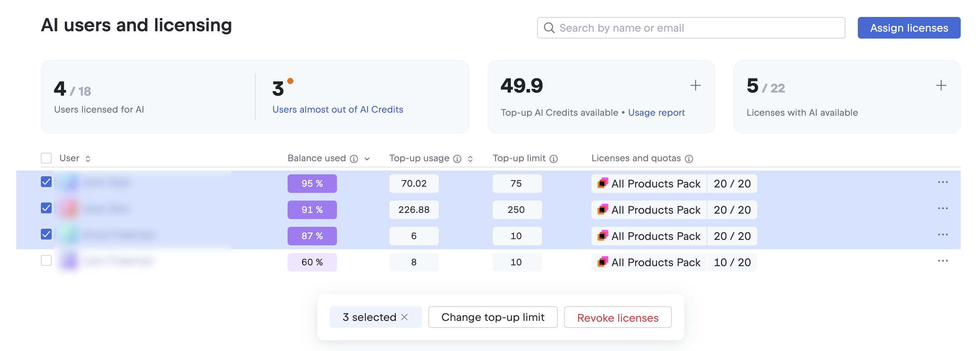The height and width of the screenshot is (351, 980).
Task: Click the info icon beside Licenses and quotas
Action: click(x=689, y=158)
